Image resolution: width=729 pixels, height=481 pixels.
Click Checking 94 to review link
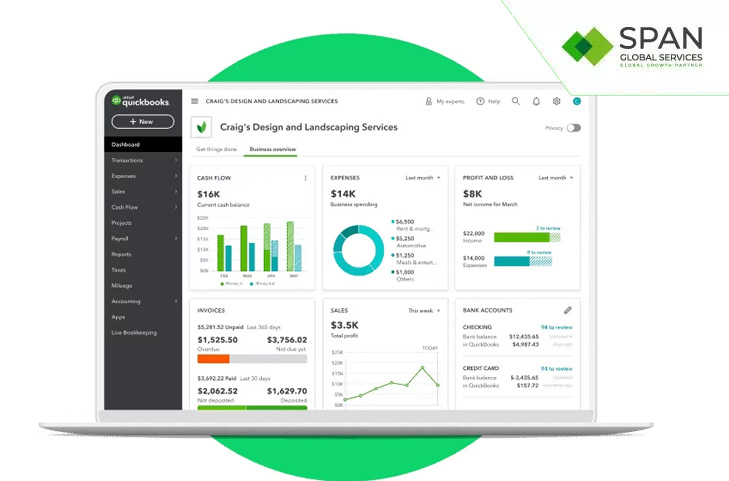(x=557, y=327)
